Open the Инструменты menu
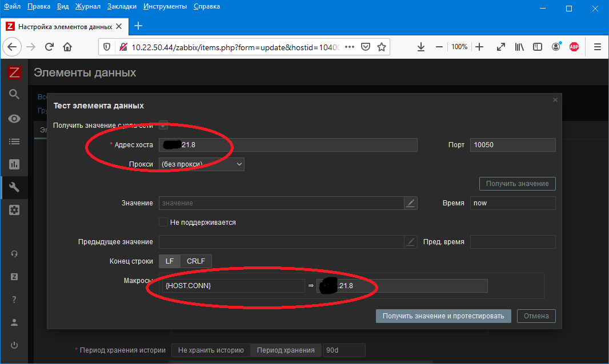Screen dimensions: 609x364 pos(165,6)
